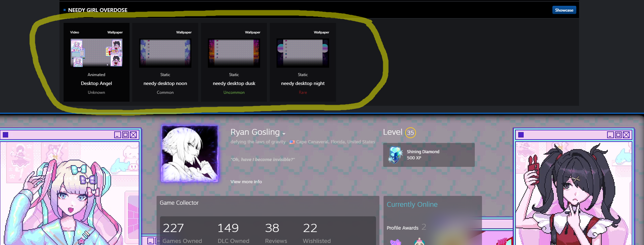This screenshot has width=644, height=245.
Task: Open the Ryan Gosling name dropdown arrow
Action: [284, 134]
